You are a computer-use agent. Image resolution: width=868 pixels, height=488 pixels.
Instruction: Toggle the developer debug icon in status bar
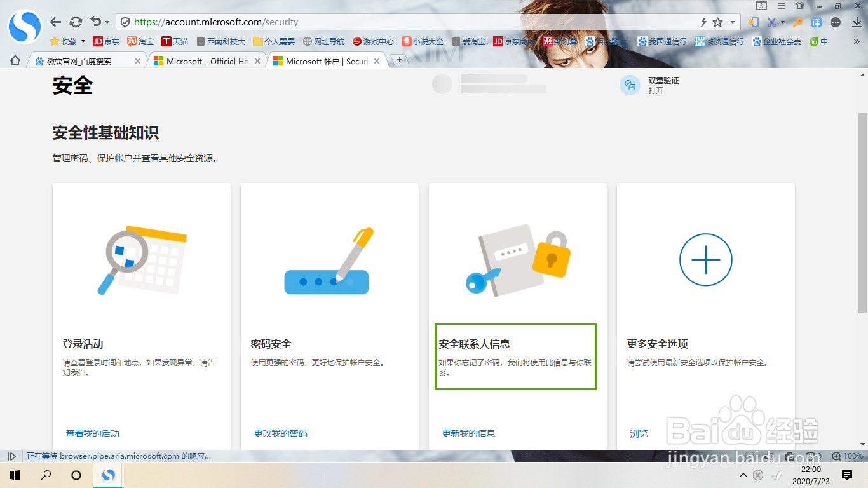pos(11,456)
